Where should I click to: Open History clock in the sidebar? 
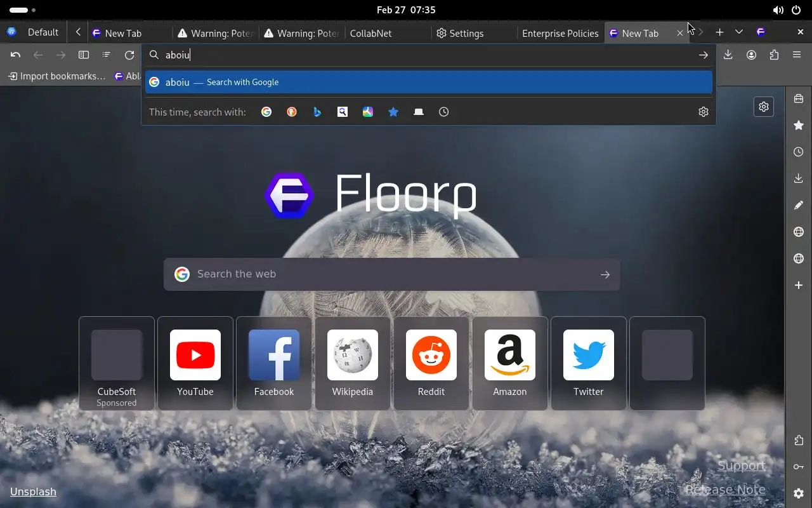point(799,152)
